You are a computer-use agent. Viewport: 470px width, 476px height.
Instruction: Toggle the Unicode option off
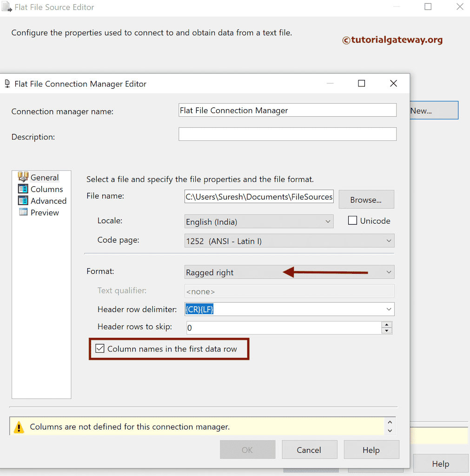tap(352, 220)
